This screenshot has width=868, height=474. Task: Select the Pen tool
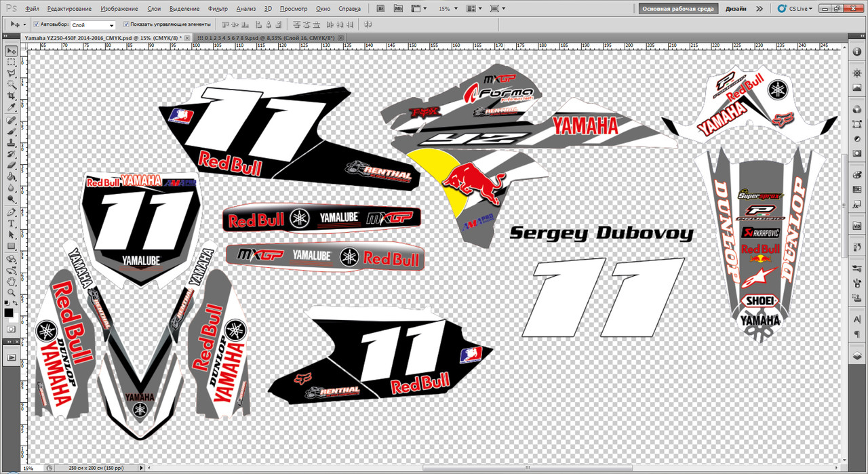(12, 213)
